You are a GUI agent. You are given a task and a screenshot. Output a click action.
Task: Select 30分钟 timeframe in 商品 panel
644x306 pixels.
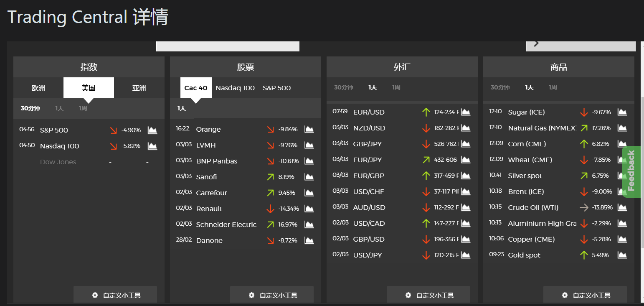point(500,87)
